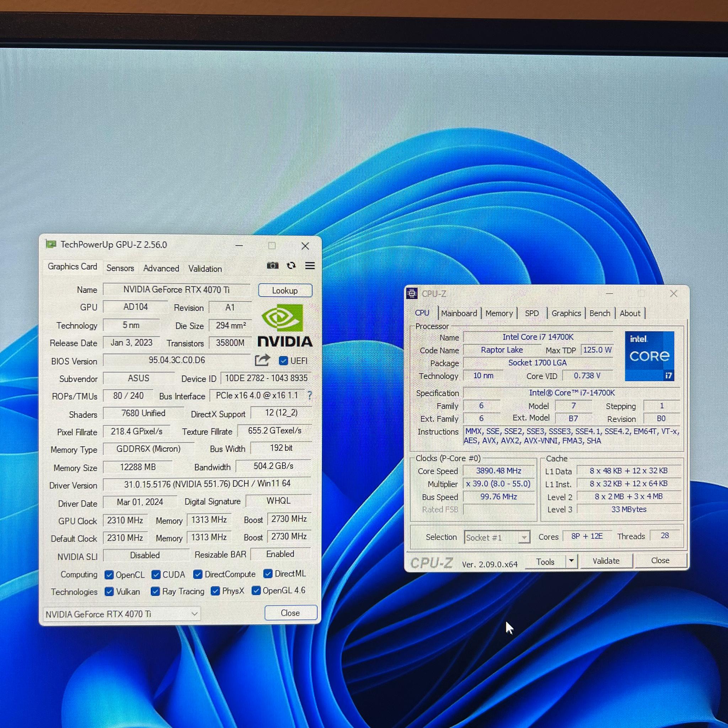Click the Pixel Fillrate 218.4 GPixel/s value
The image size is (728, 728).
[x=136, y=431]
